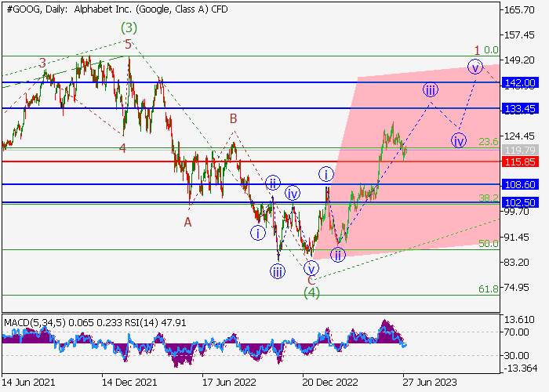Select the blue 102.50 price level label
549x392 pixels.
(x=520, y=202)
